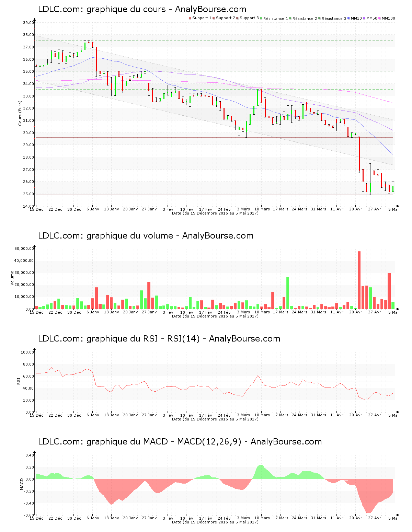The width and height of the screenshot is (412, 532).
Task: Click the 60.00 value on RSI axis
Action: pyautogui.click(x=29, y=376)
